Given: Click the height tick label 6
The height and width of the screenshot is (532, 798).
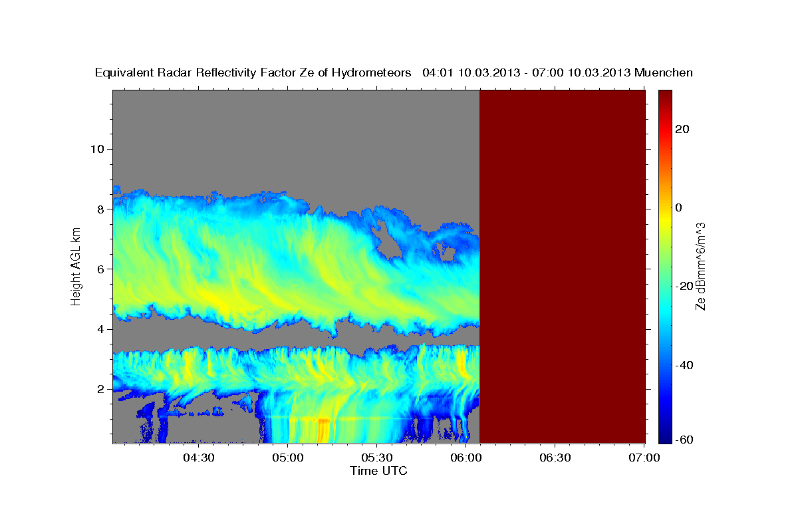Looking at the screenshot, I should (x=100, y=269).
